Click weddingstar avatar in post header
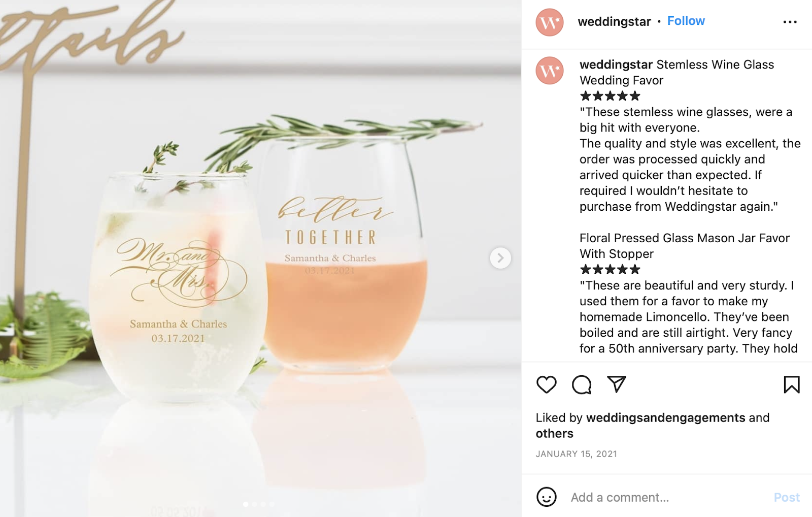Screen dimensions: 812x517 550,22
